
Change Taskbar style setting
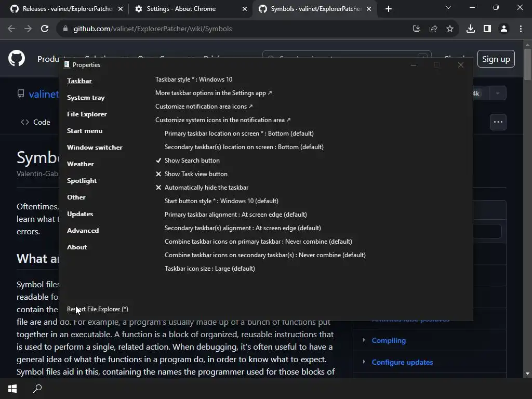click(x=194, y=79)
